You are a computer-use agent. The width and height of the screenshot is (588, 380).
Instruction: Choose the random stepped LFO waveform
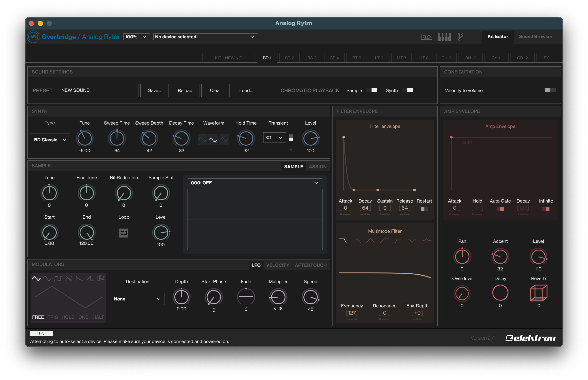coord(101,278)
